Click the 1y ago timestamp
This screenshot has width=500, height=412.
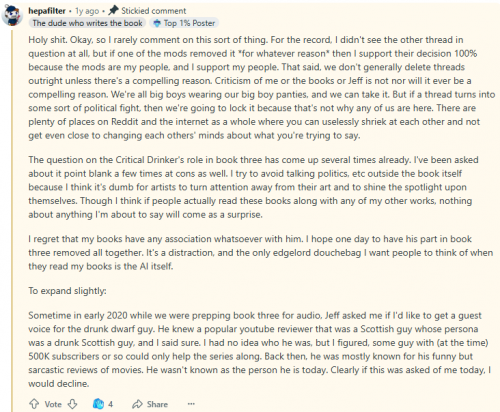pyautogui.click(x=87, y=11)
